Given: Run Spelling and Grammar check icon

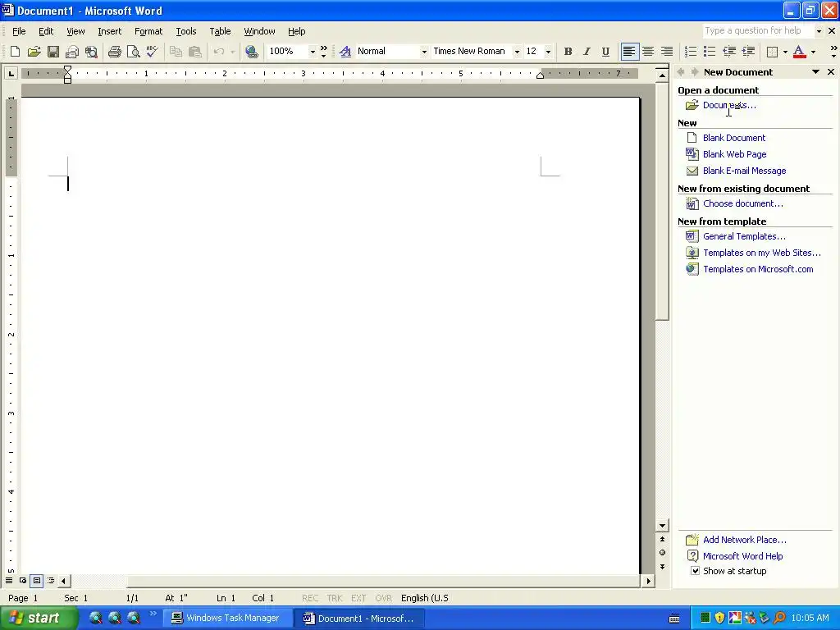Looking at the screenshot, I should pos(152,52).
